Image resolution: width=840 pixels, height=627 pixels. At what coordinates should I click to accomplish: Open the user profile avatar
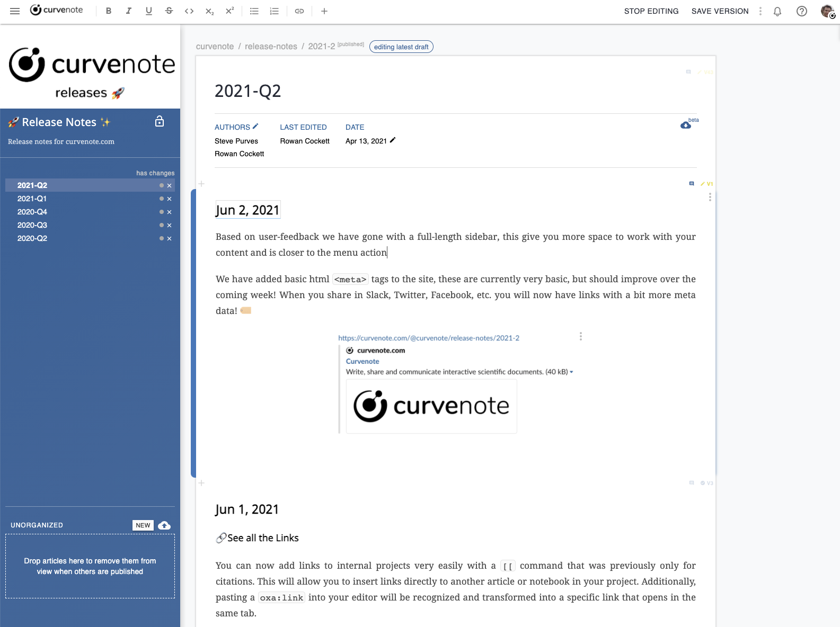(x=827, y=11)
